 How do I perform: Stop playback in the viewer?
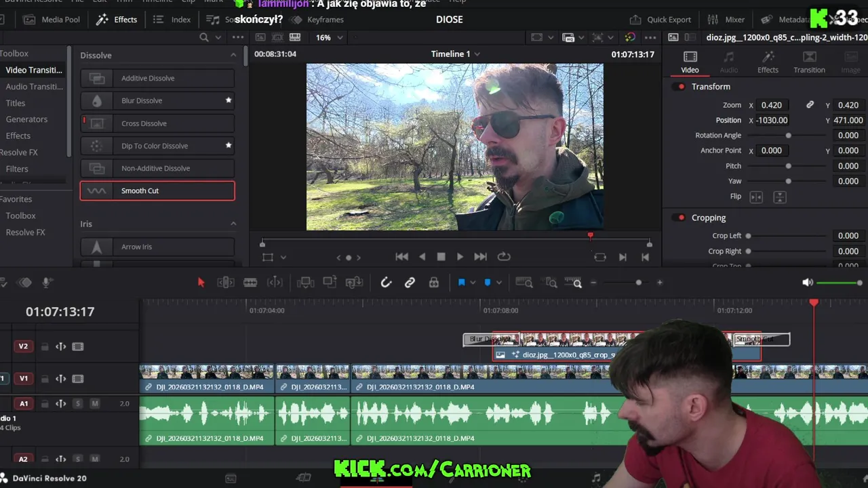coord(441,257)
